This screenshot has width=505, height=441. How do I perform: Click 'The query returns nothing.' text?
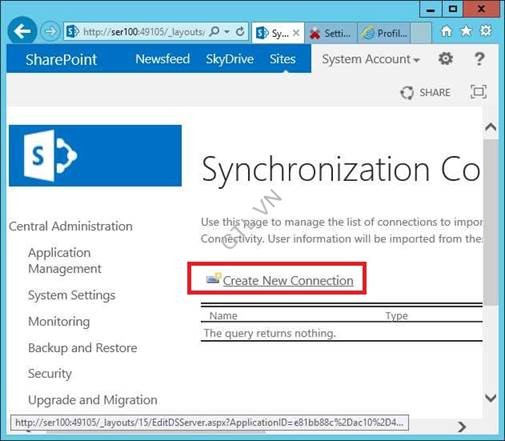[270, 333]
